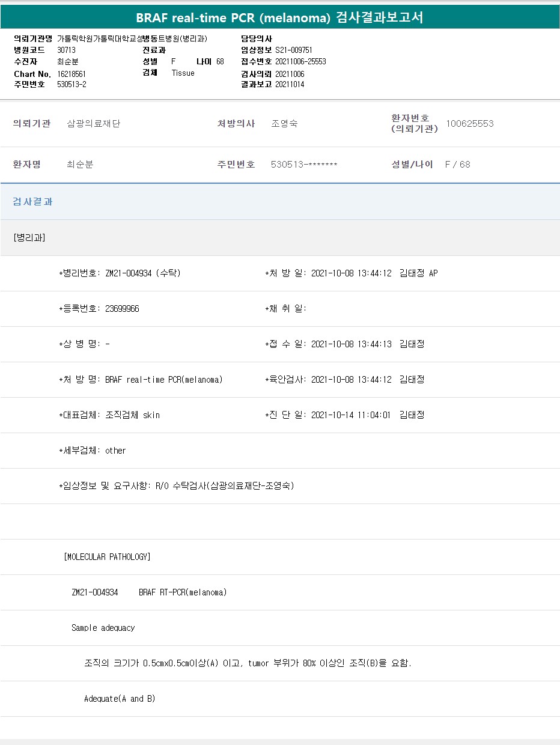Select 처방명 BRAF real-time PCR(melanoma) line
560x745 pixels.
[141, 380]
